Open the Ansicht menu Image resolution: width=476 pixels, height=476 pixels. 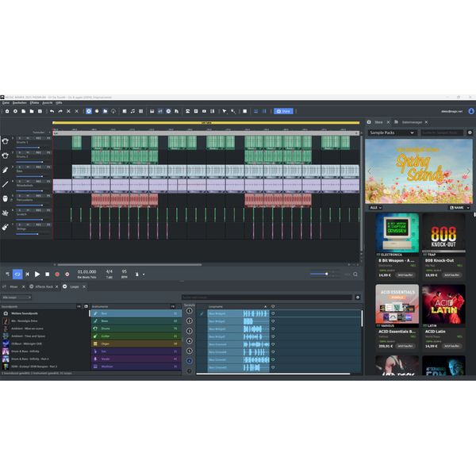(48, 103)
